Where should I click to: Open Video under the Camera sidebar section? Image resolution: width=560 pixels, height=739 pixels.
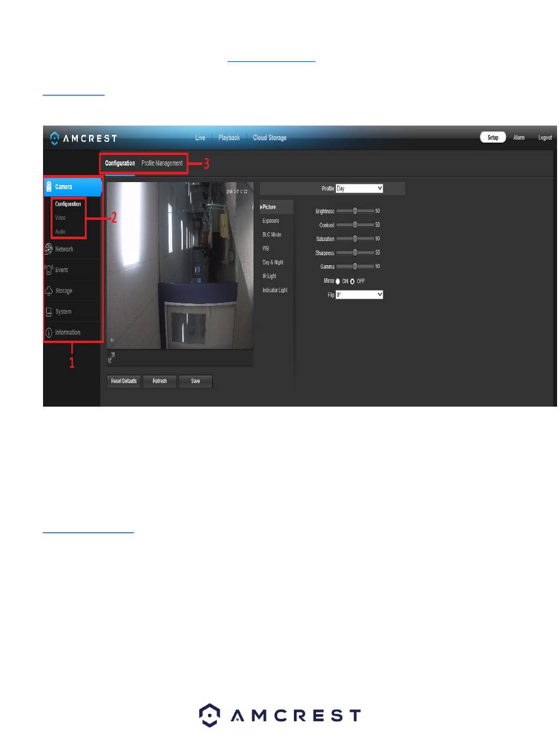tap(60, 218)
